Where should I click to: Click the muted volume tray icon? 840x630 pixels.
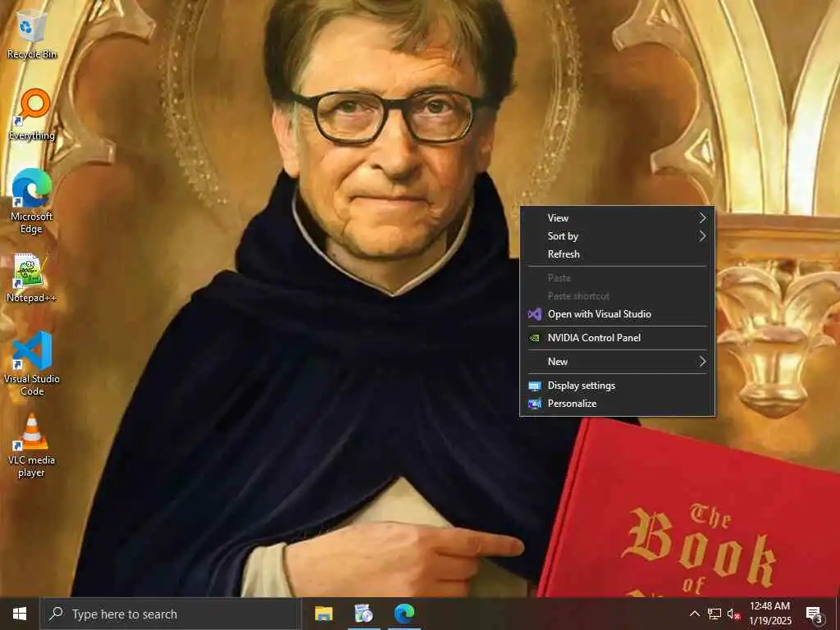[x=733, y=614]
